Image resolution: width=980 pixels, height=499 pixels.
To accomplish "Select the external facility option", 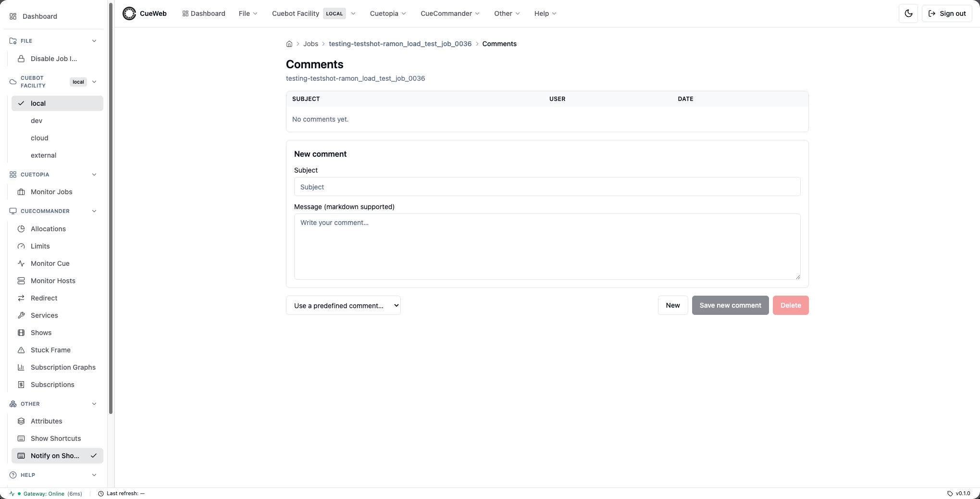I will point(57,155).
